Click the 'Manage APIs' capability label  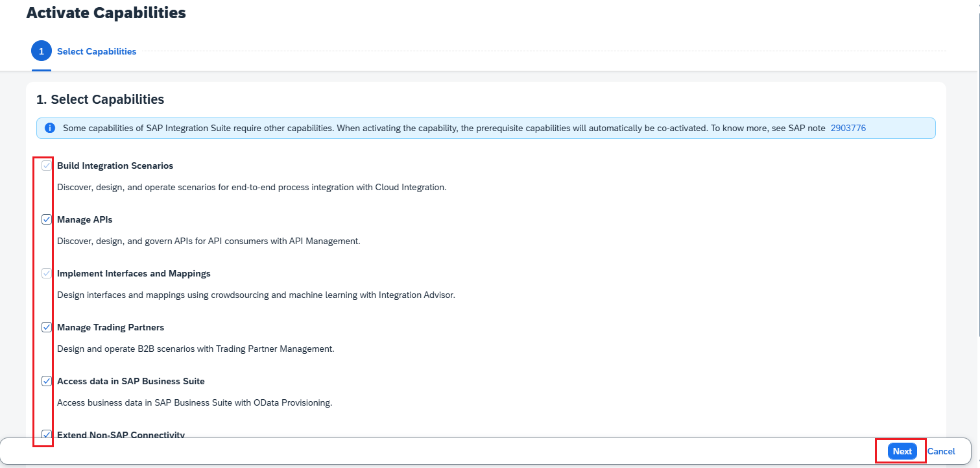click(84, 219)
